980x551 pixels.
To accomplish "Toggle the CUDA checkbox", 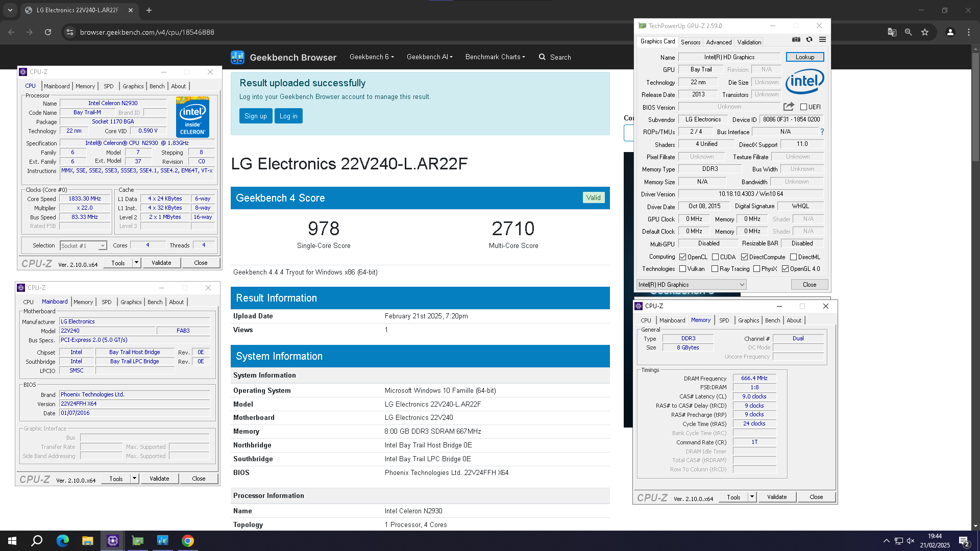I will (715, 257).
